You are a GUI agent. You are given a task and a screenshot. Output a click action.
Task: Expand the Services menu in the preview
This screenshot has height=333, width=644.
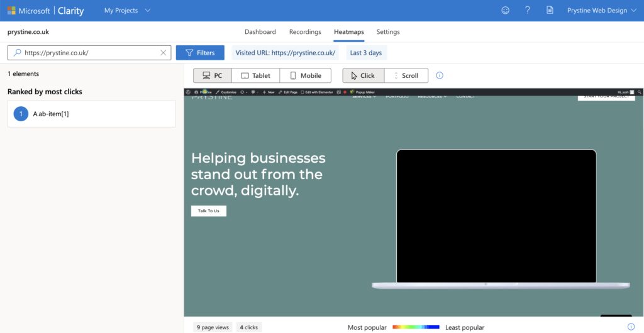pyautogui.click(x=364, y=96)
